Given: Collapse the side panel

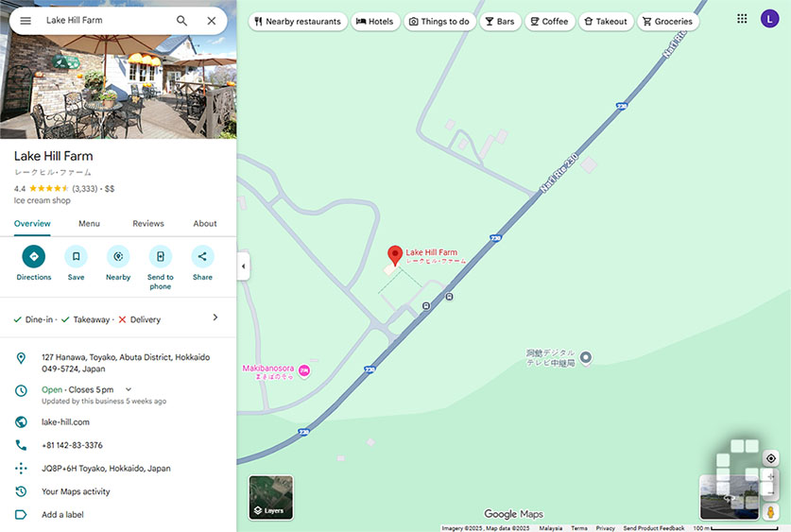Looking at the screenshot, I should click(x=243, y=266).
